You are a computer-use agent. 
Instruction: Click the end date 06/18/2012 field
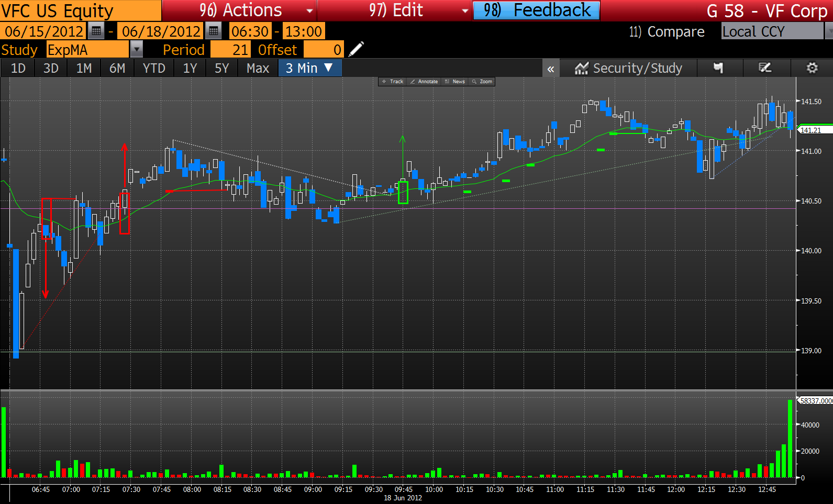(161, 31)
